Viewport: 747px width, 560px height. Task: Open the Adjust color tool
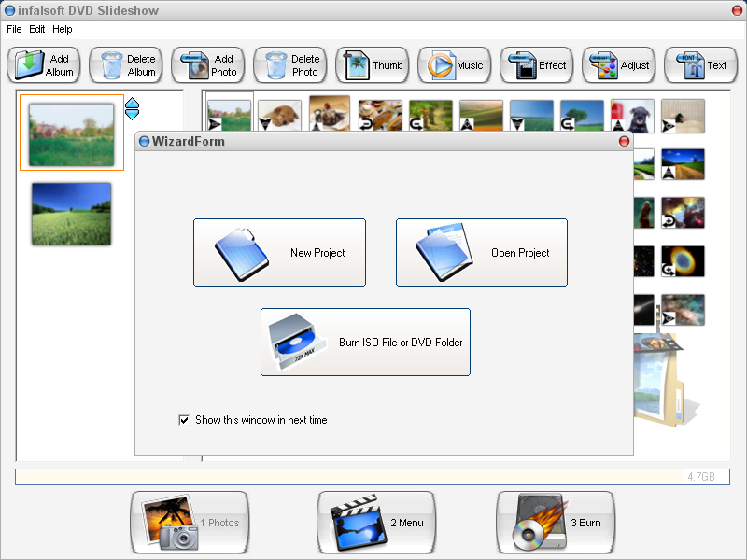[x=618, y=64]
